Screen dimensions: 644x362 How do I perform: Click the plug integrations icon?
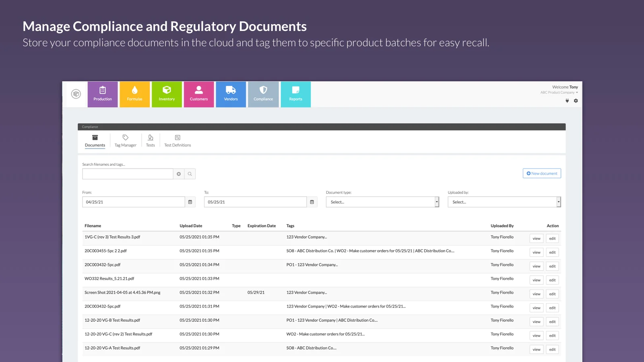coord(567,101)
